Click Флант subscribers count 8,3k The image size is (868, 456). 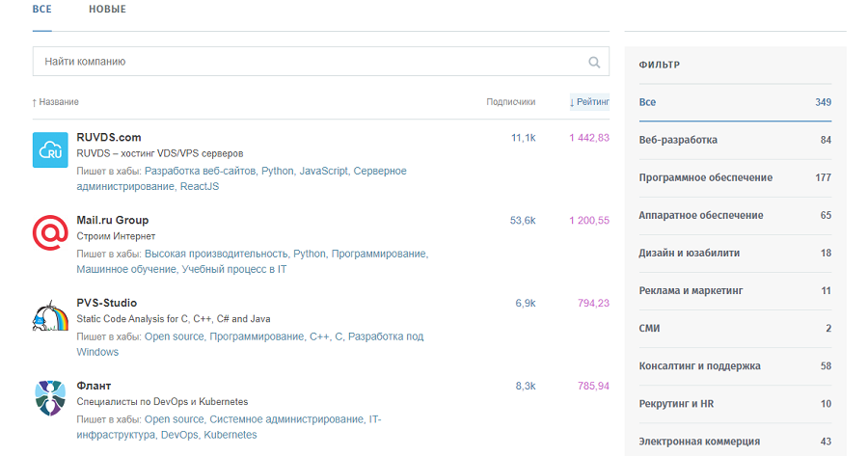526,386
